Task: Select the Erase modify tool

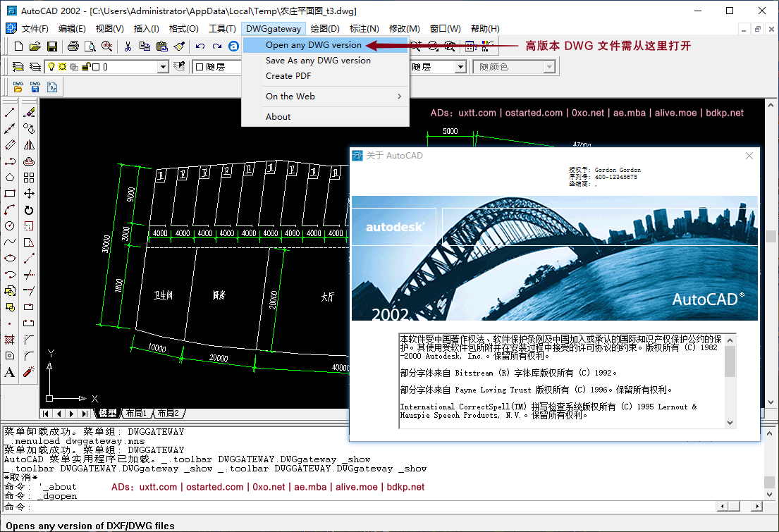Action: pyautogui.click(x=29, y=112)
